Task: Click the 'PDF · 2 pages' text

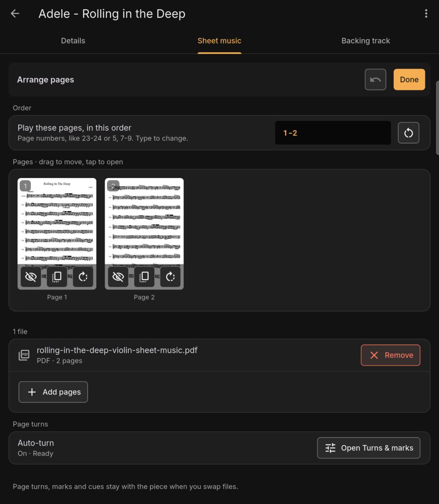Action: tap(60, 361)
